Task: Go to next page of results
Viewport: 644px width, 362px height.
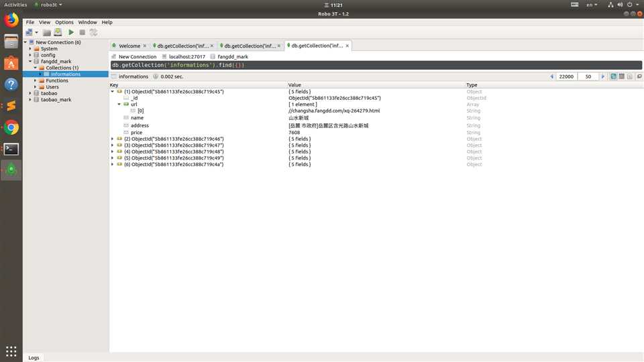Action: (x=603, y=76)
